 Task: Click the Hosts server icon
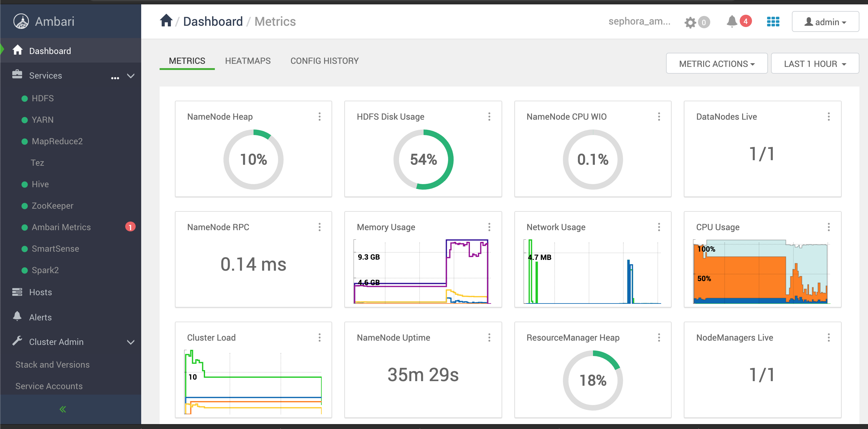coord(17,292)
